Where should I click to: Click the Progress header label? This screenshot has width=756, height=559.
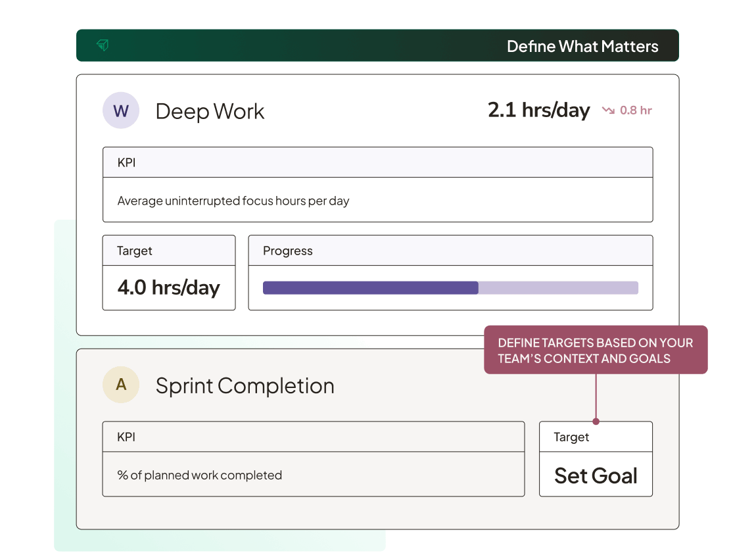pyautogui.click(x=287, y=251)
